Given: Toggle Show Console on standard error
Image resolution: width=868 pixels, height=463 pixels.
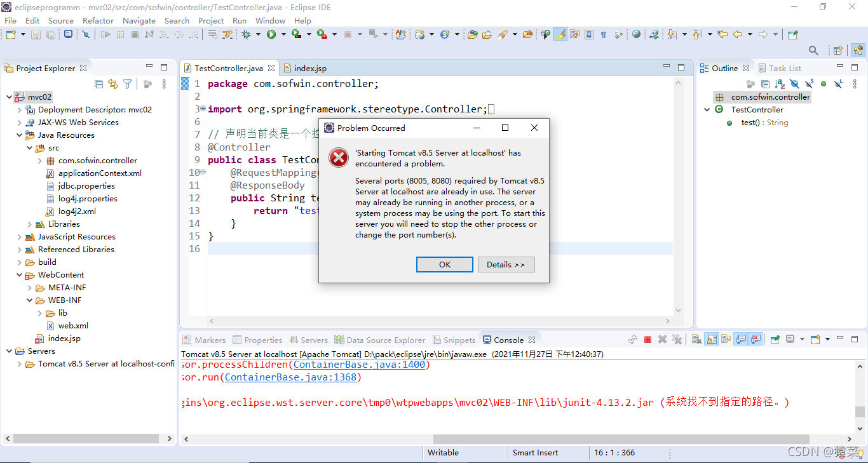Looking at the screenshot, I should click(756, 340).
